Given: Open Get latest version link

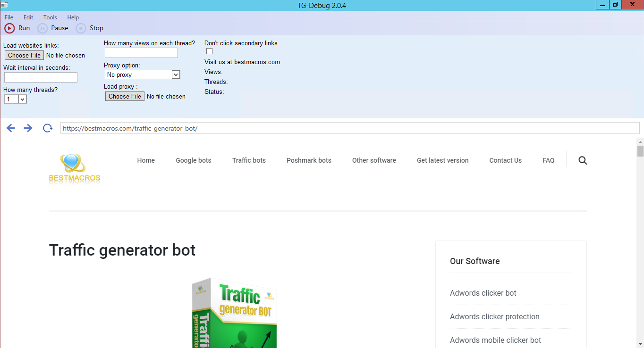Looking at the screenshot, I should (442, 160).
